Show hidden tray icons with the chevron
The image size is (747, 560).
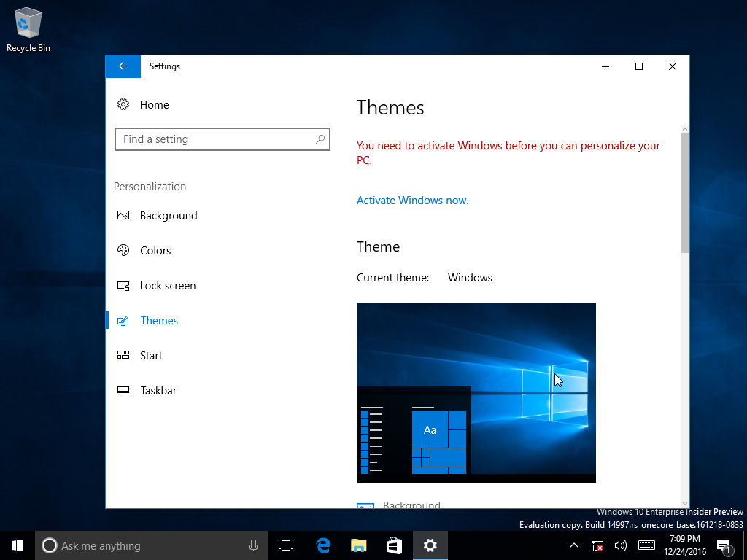[x=574, y=545]
